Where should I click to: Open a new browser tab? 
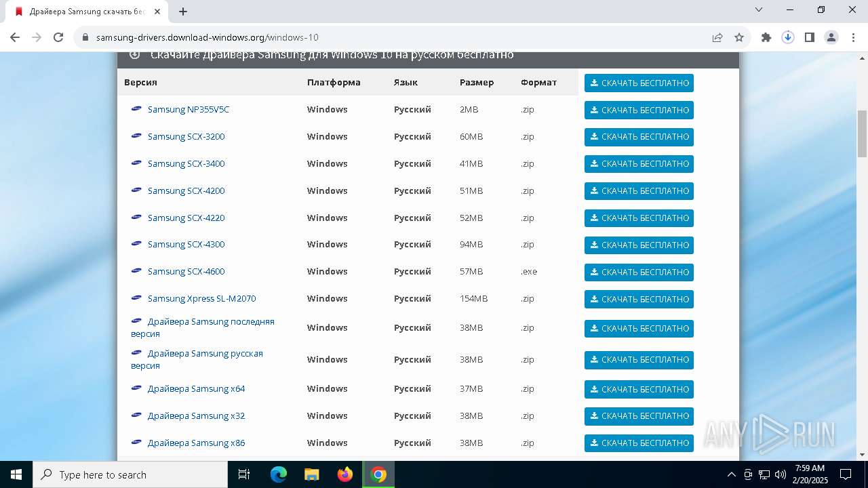point(183,12)
